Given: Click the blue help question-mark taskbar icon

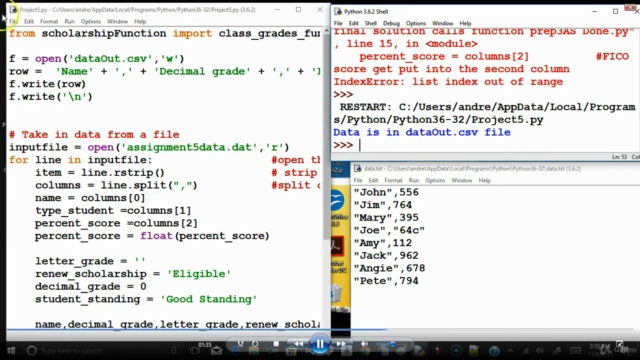Looking at the screenshot, I should click(494, 351).
